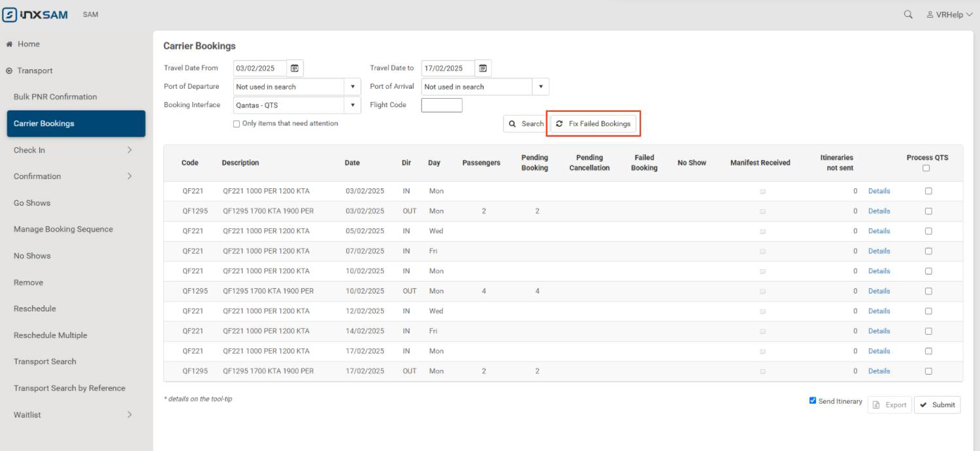Tick Process QTS for QF221 on 14/02/2025

pos(928,331)
